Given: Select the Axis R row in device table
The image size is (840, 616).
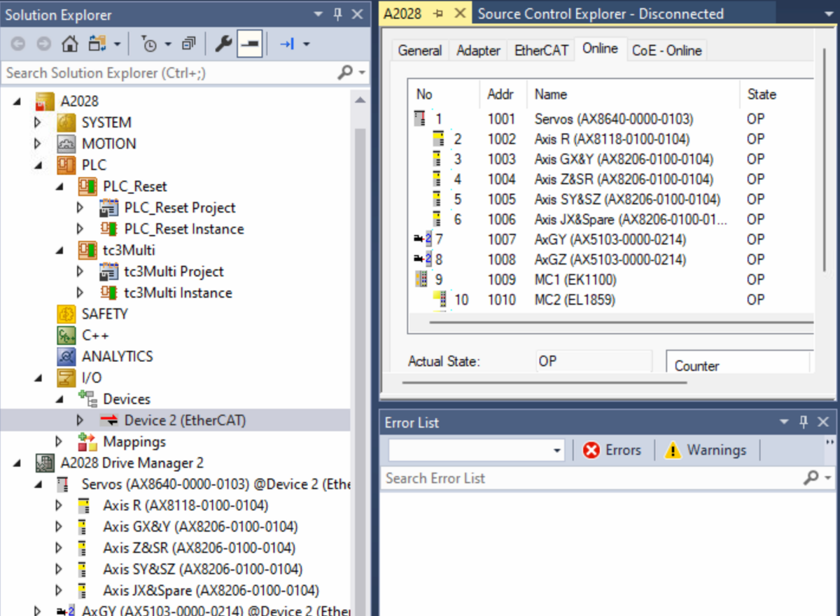Looking at the screenshot, I should coord(611,139).
